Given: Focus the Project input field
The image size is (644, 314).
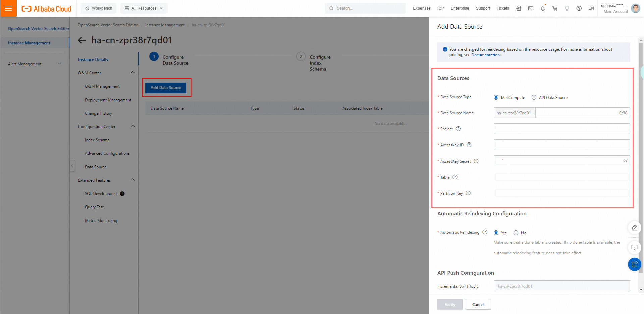Looking at the screenshot, I should 562,129.
